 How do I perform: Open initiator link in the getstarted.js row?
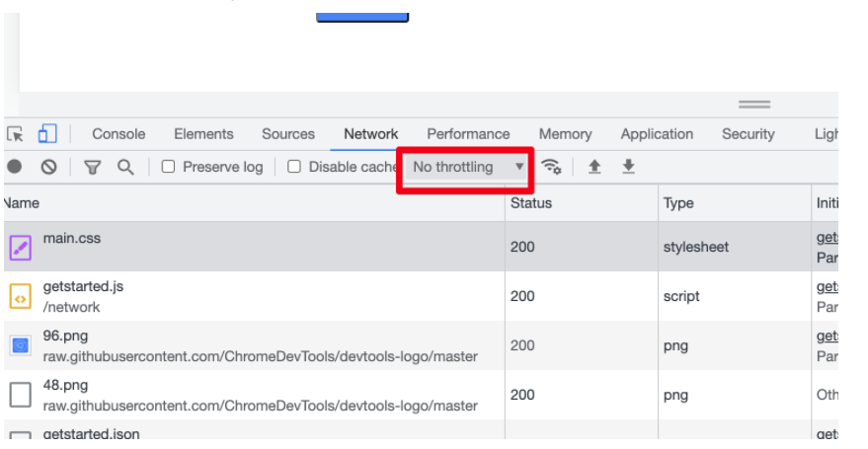coord(828,286)
